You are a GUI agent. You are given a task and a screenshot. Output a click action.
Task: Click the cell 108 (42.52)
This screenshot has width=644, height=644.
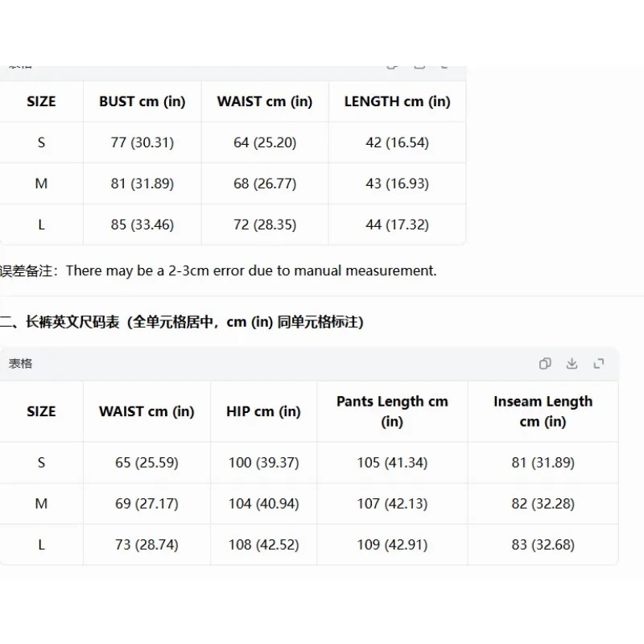(264, 545)
